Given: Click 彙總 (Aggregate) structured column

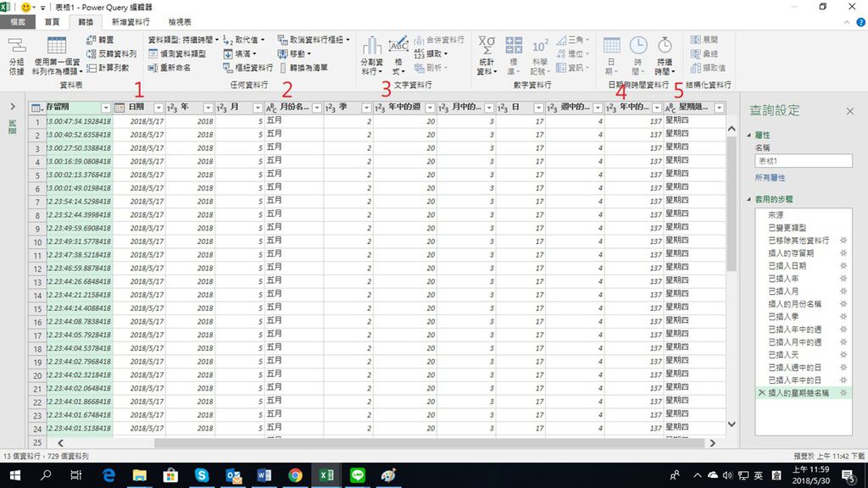Looking at the screenshot, I should click(704, 53).
